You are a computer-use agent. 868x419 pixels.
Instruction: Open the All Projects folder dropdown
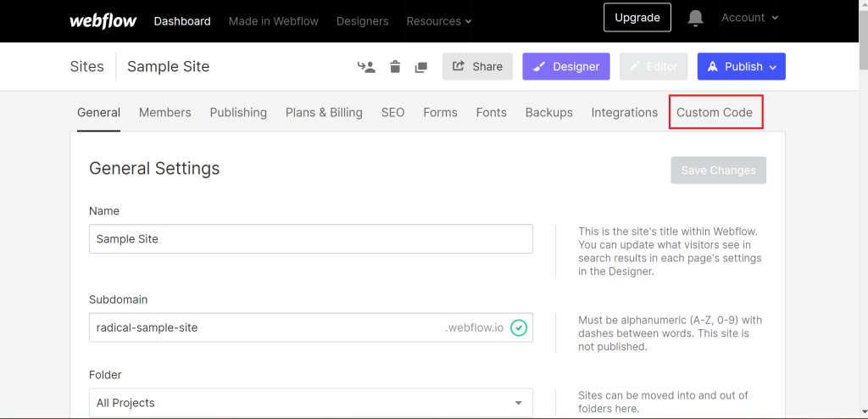point(310,402)
